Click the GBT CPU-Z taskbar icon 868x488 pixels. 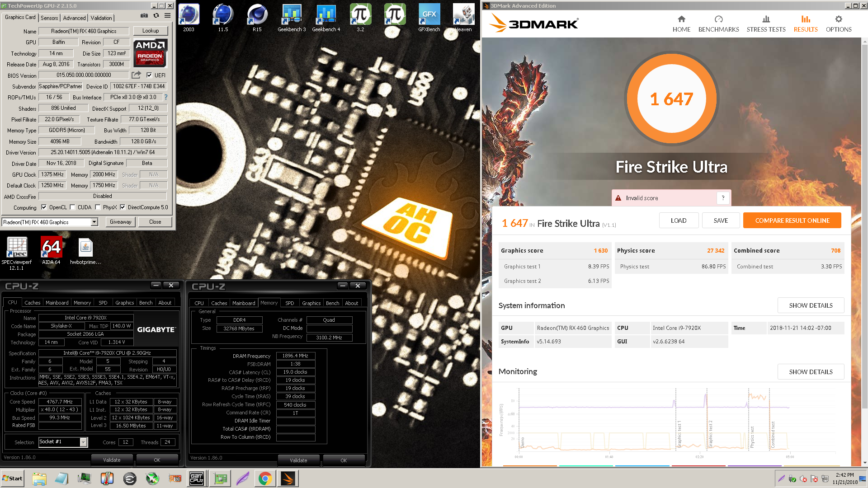click(197, 479)
